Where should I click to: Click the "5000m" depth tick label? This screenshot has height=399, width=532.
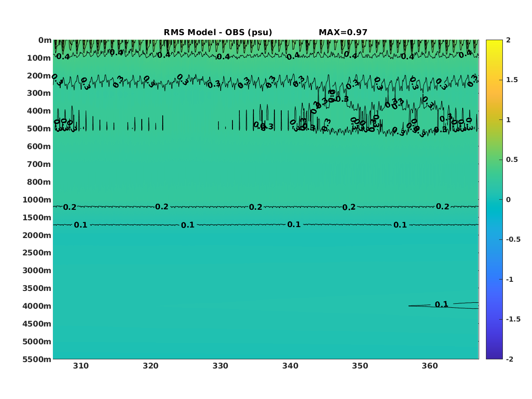click(37, 342)
